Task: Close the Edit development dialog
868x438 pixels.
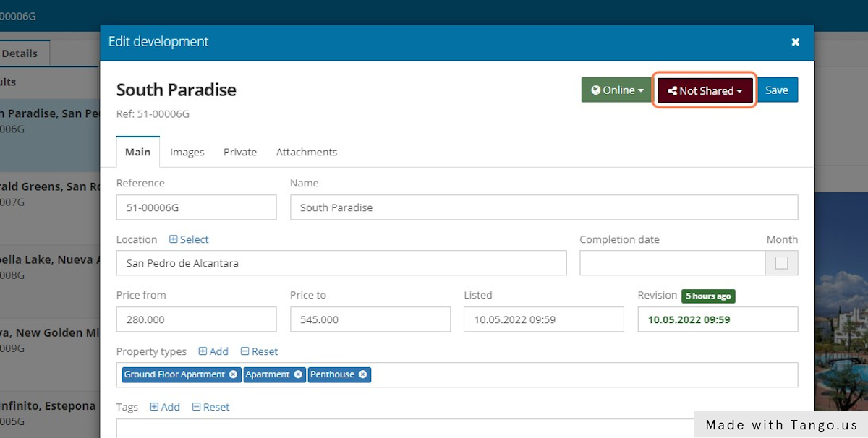Action: (x=795, y=42)
